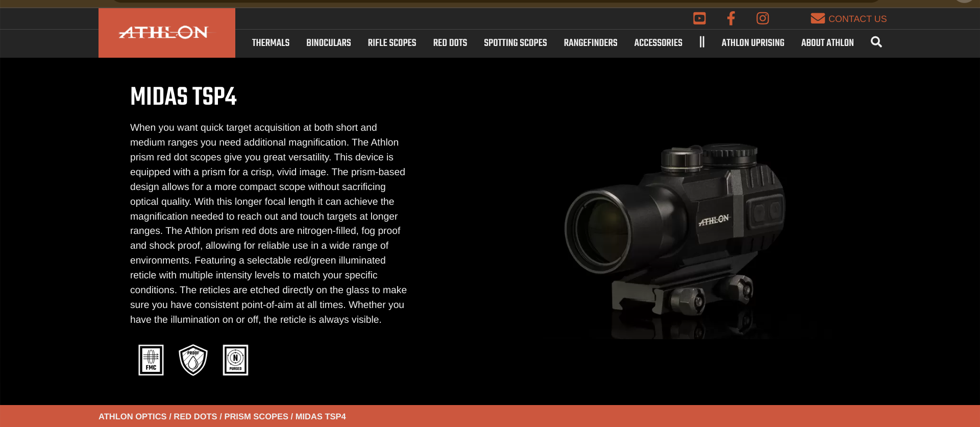Open the Thermals menu
Screen dimensions: 980x427
tap(271, 43)
